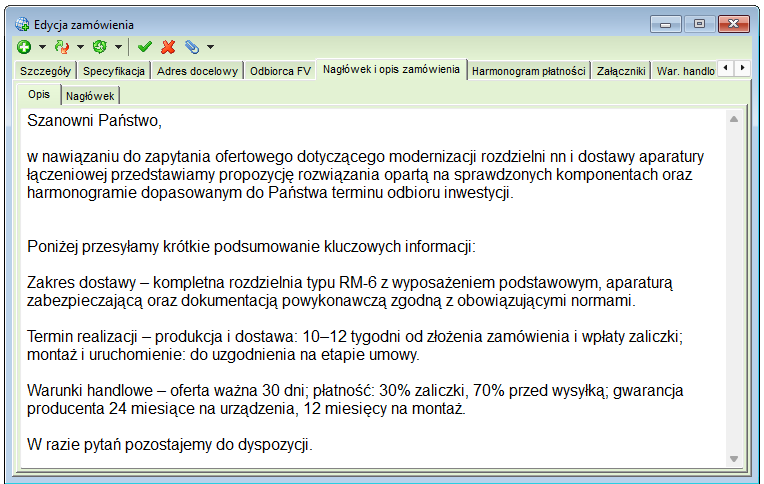This screenshot has height=484, width=764.
Task: Click the Edycja zamówienia window globe icon
Action: pos(22,24)
